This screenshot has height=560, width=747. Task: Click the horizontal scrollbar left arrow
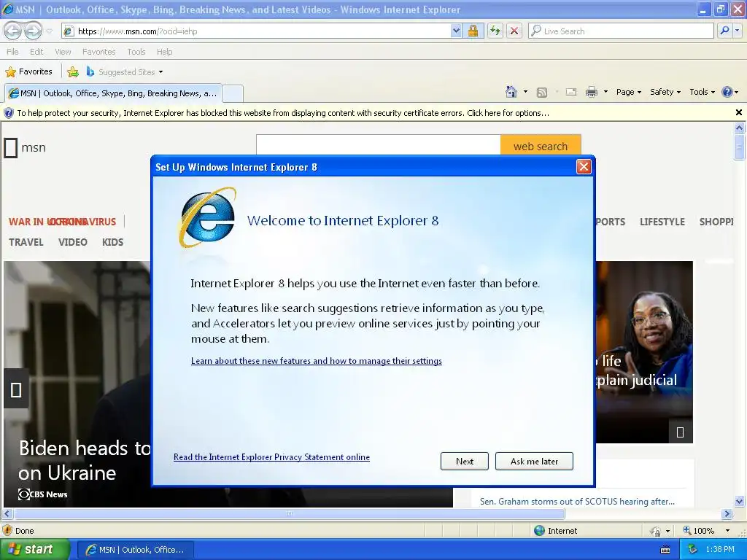[7, 514]
